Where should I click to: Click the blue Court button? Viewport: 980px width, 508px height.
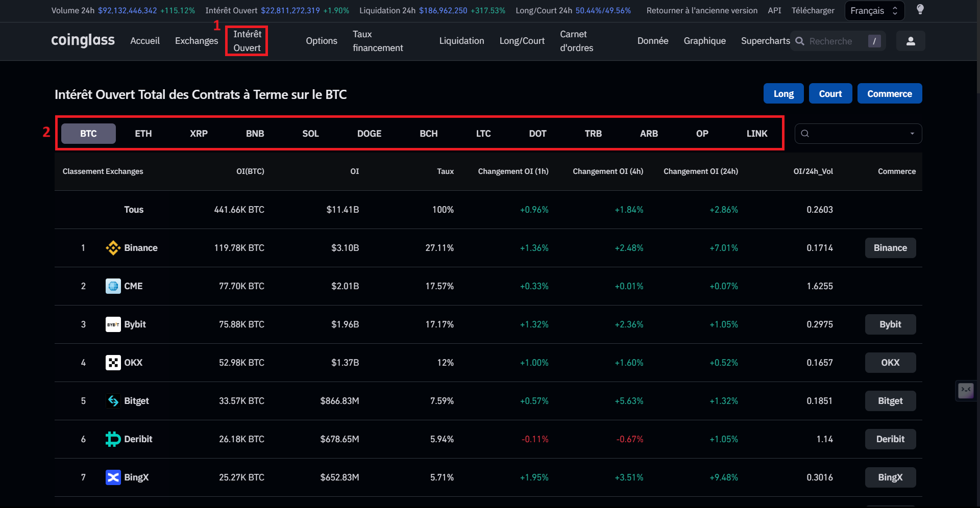pyautogui.click(x=830, y=93)
